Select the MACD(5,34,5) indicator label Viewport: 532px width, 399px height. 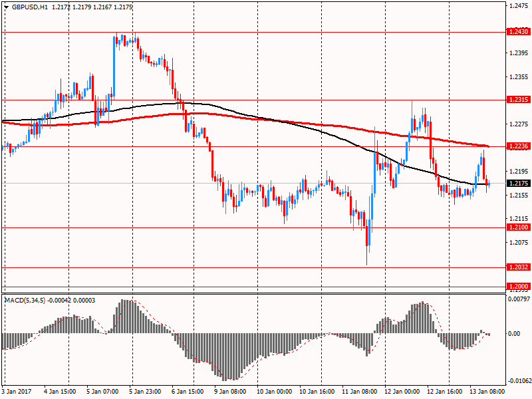click(x=25, y=301)
